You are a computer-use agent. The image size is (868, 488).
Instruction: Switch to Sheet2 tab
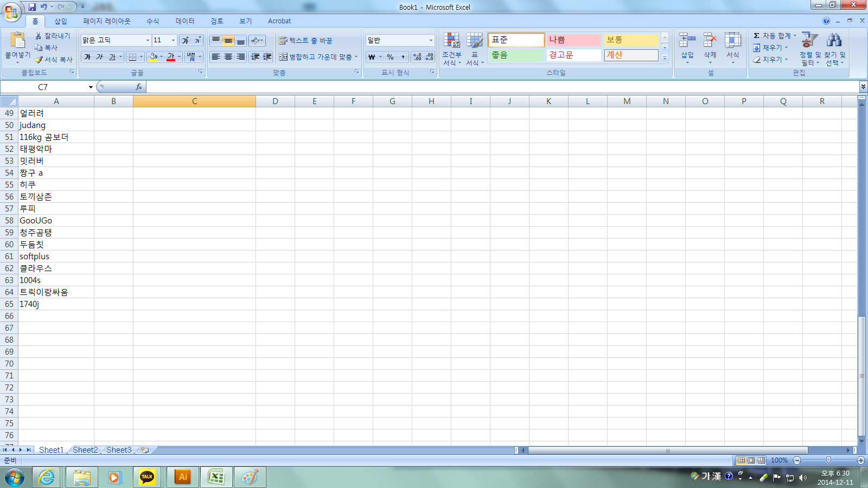pos(85,450)
